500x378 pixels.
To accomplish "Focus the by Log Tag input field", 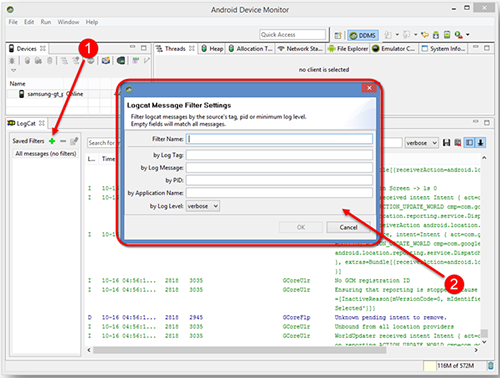I will point(279,155).
